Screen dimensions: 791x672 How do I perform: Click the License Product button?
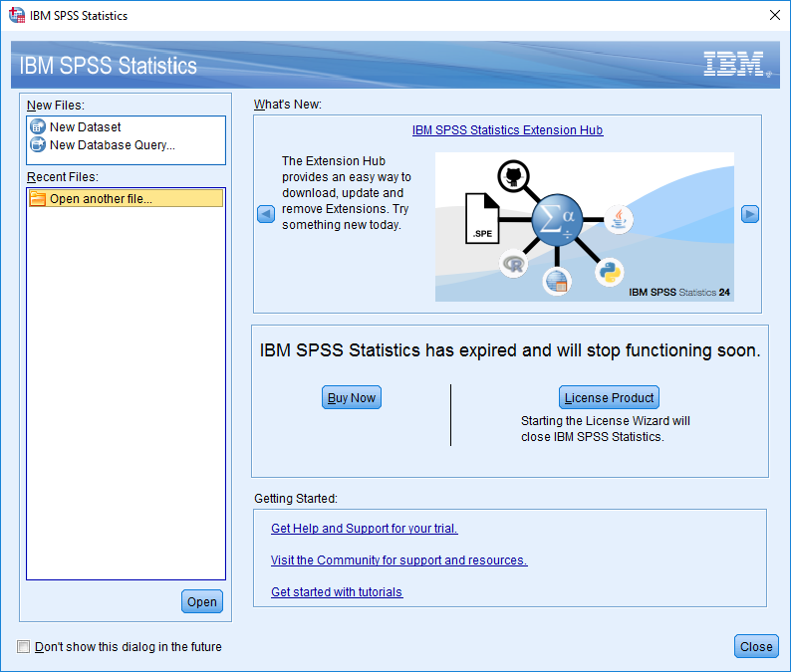click(x=609, y=398)
